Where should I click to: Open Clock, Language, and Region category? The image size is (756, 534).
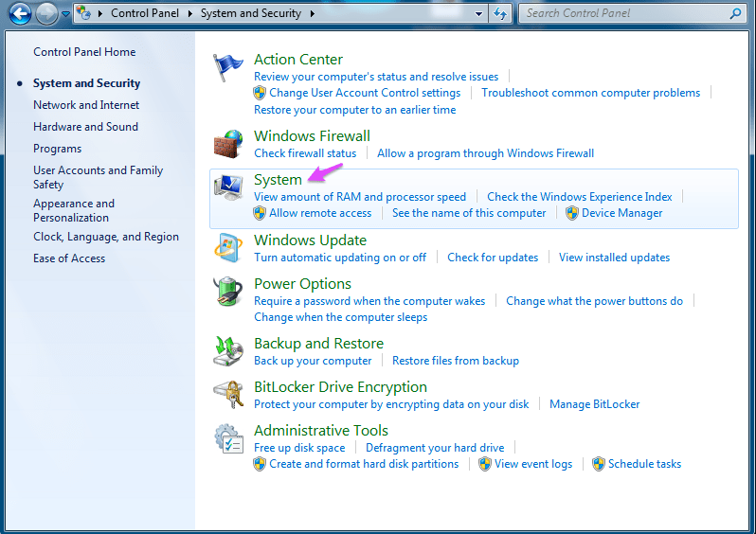point(106,237)
